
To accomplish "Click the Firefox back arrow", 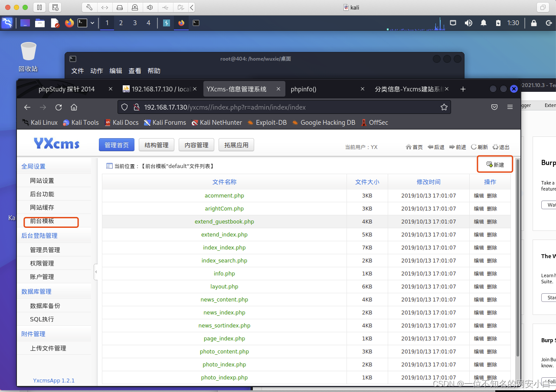I will pos(27,107).
